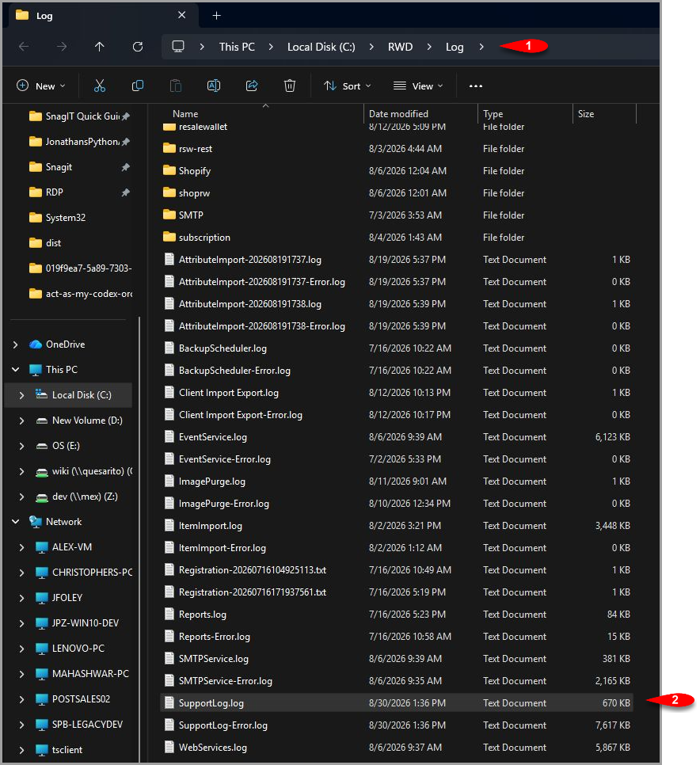Viewport: 700px width, 765px height.
Task: Open the New dropdown menu
Action: pos(41,86)
